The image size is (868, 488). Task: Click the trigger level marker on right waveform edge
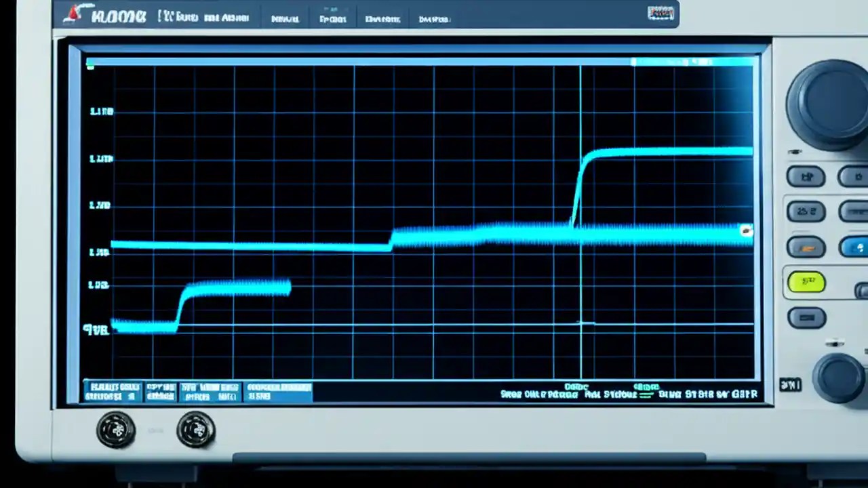746,230
